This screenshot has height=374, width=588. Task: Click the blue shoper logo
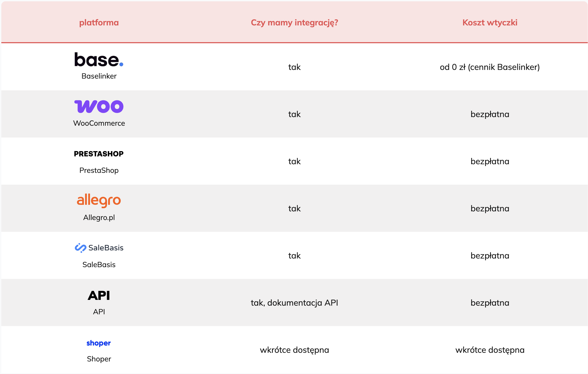pos(99,343)
